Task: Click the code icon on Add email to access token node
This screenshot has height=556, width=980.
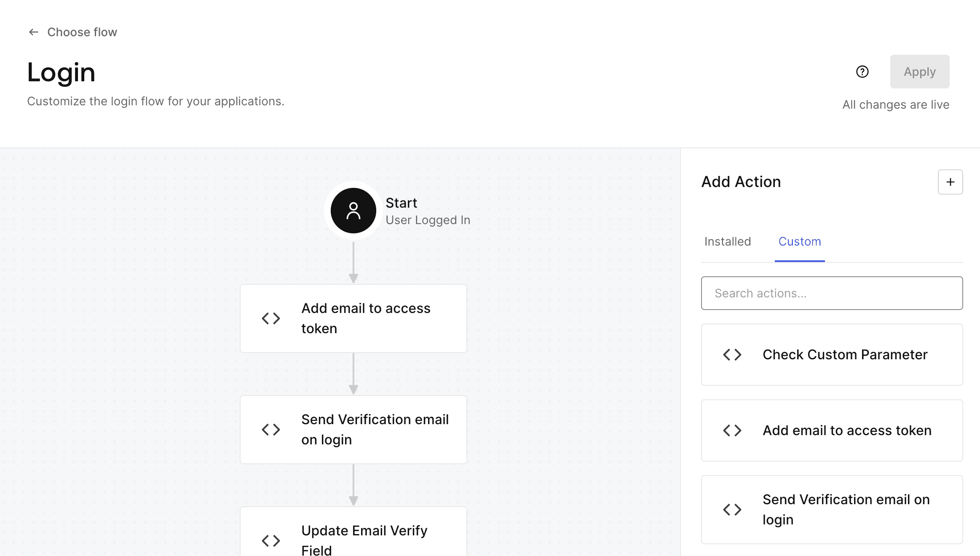Action: pyautogui.click(x=270, y=318)
